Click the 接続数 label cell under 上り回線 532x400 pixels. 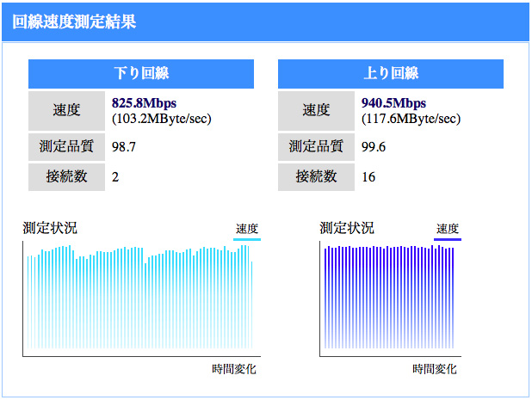pyautogui.click(x=316, y=177)
